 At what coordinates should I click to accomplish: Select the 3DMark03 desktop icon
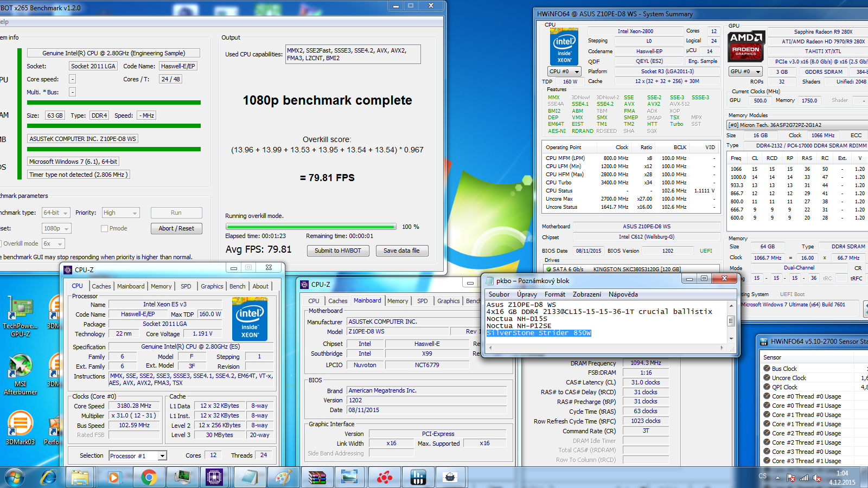[20, 428]
